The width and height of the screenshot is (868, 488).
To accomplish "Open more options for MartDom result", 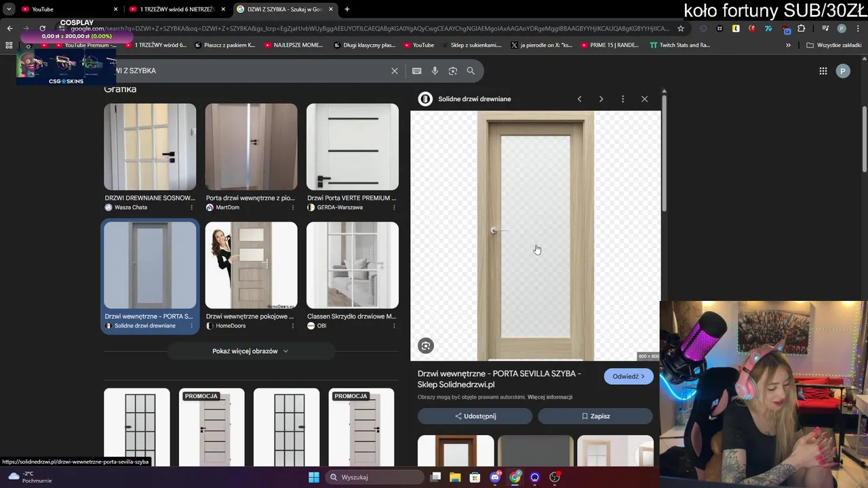I will [x=292, y=207].
